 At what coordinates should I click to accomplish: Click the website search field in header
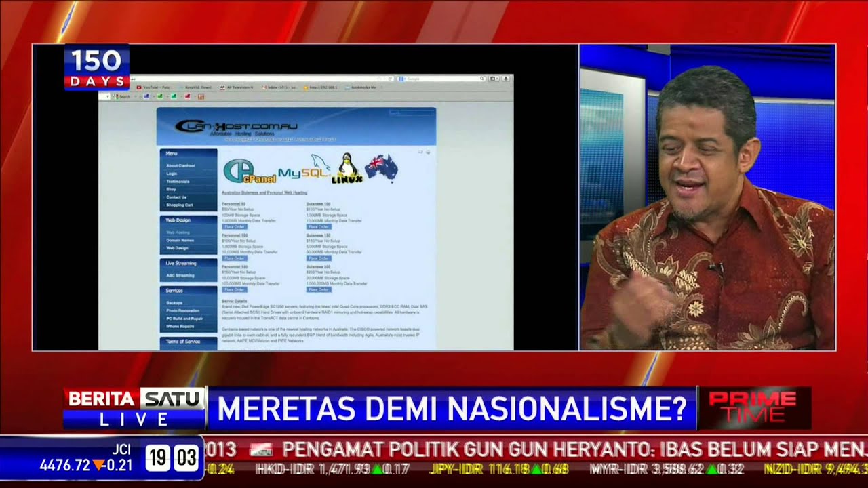coord(411,113)
